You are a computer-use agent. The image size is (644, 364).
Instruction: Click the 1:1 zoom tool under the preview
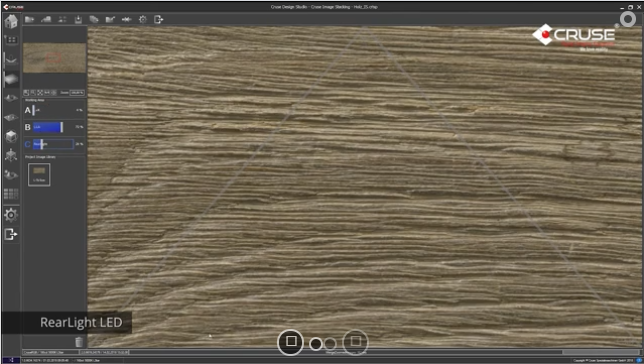47,93
